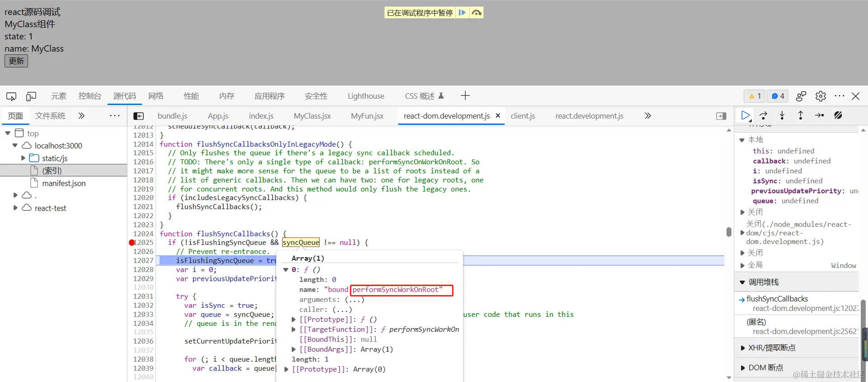Collapse the 调用堆栈 section
Screen dimensions: 868x382
click(742, 282)
